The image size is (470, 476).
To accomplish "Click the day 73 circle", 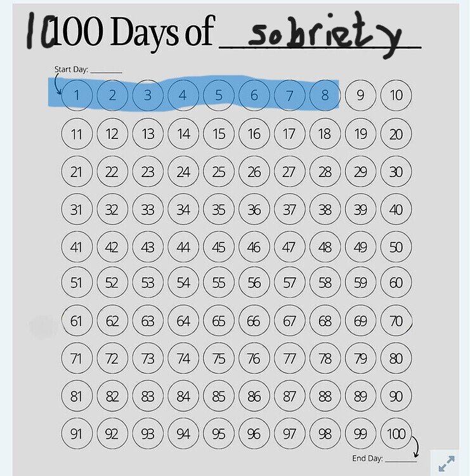I will (148, 359).
